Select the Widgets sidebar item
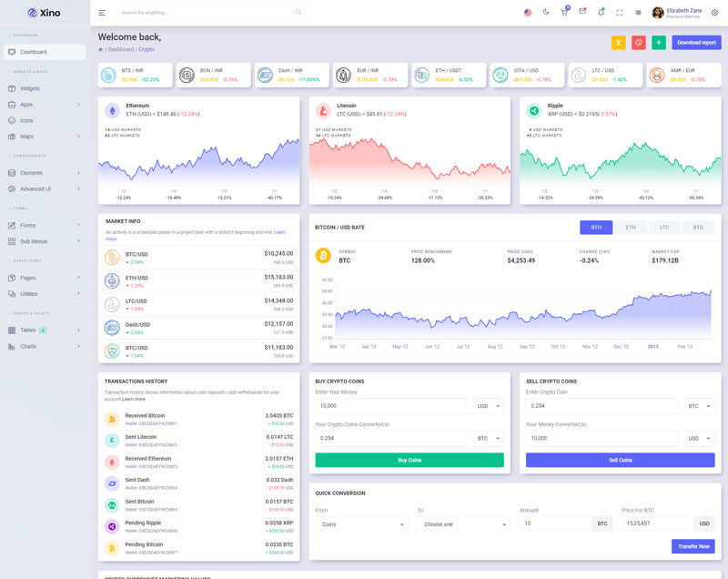 click(x=30, y=88)
